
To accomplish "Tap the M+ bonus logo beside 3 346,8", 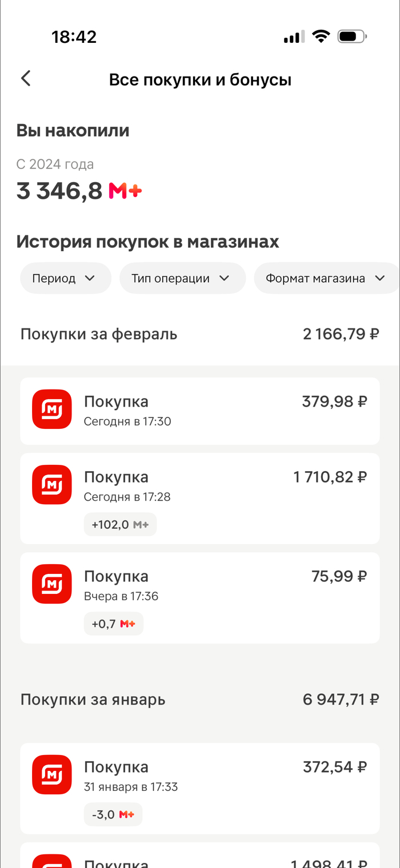I will [125, 191].
